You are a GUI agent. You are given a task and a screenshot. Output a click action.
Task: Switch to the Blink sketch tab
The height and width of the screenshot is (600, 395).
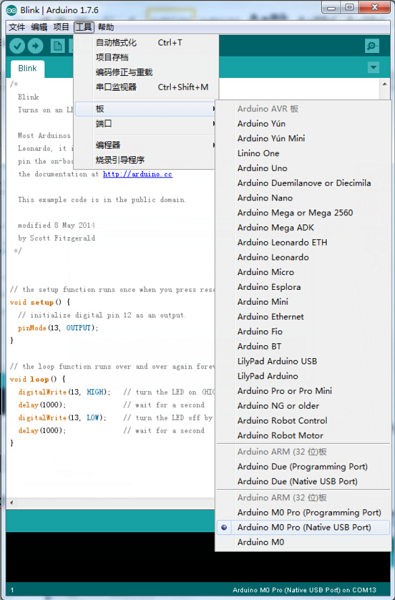(27, 68)
